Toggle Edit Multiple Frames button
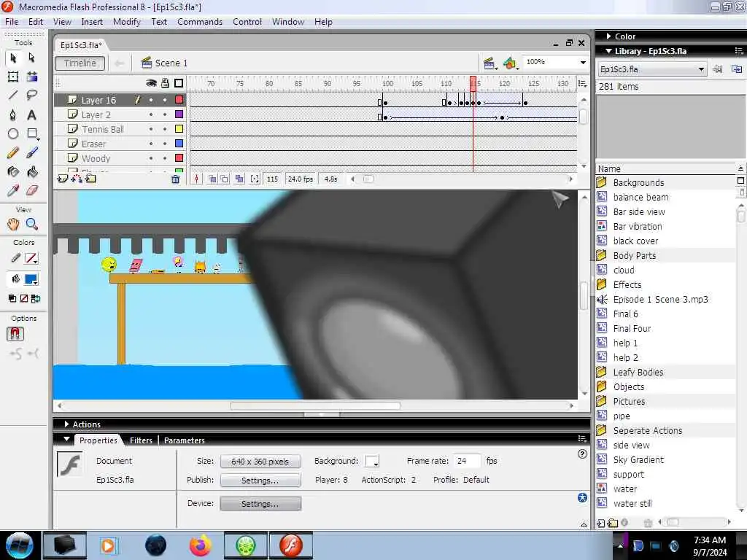The width and height of the screenshot is (747, 560). tap(239, 179)
